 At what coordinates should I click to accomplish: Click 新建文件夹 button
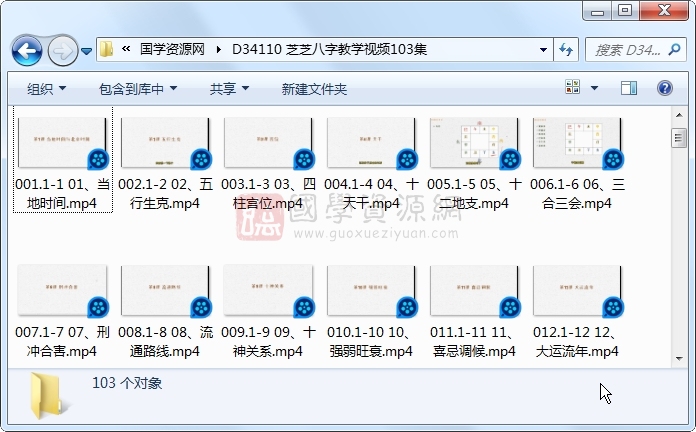(314, 89)
